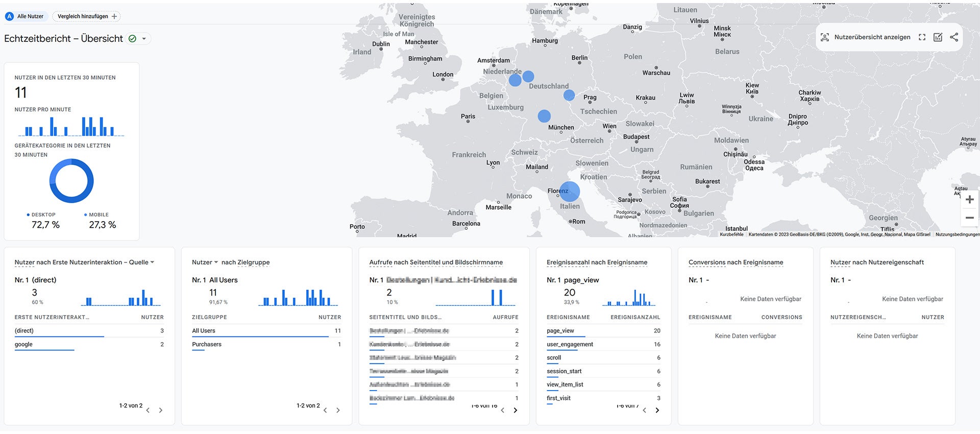Click the plus icon on Vergleich hinzufügen
Image resolution: width=980 pixels, height=434 pixels.
(x=114, y=16)
